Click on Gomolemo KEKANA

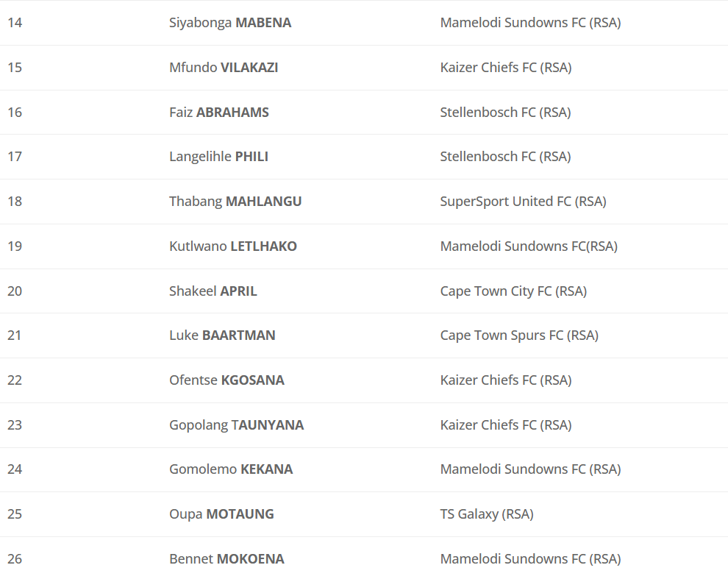click(x=231, y=469)
